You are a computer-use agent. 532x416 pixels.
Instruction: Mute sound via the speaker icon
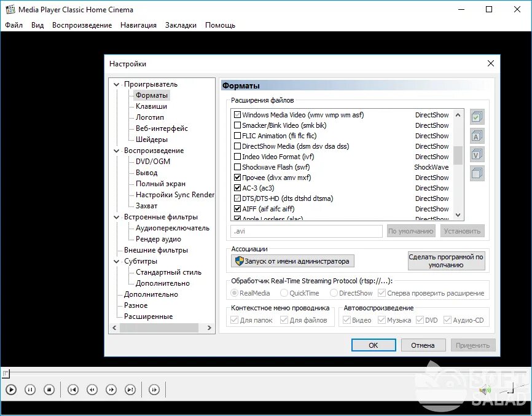pos(485,390)
